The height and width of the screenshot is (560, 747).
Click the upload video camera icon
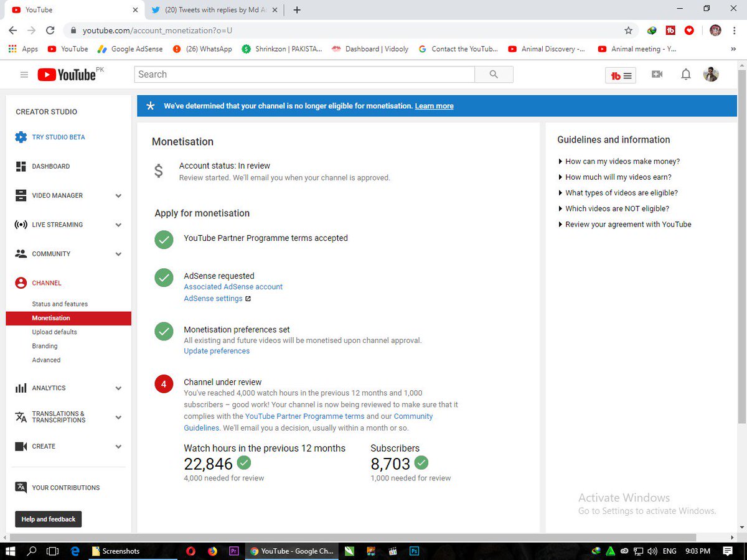657,75
